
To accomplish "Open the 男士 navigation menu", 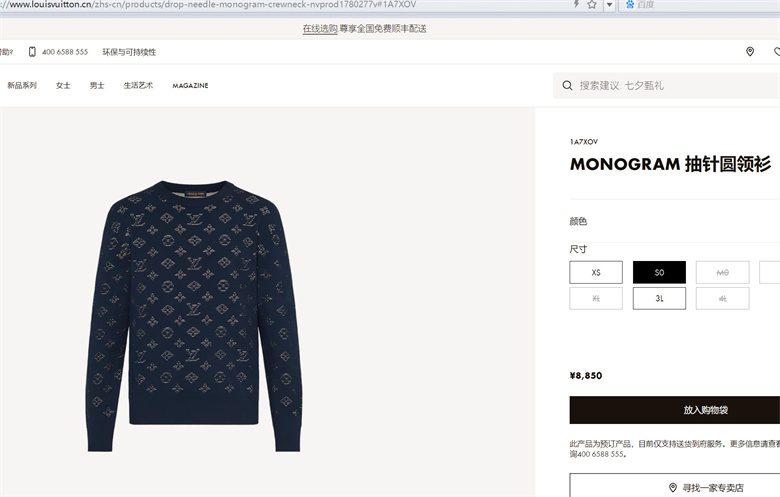I will pos(97,86).
